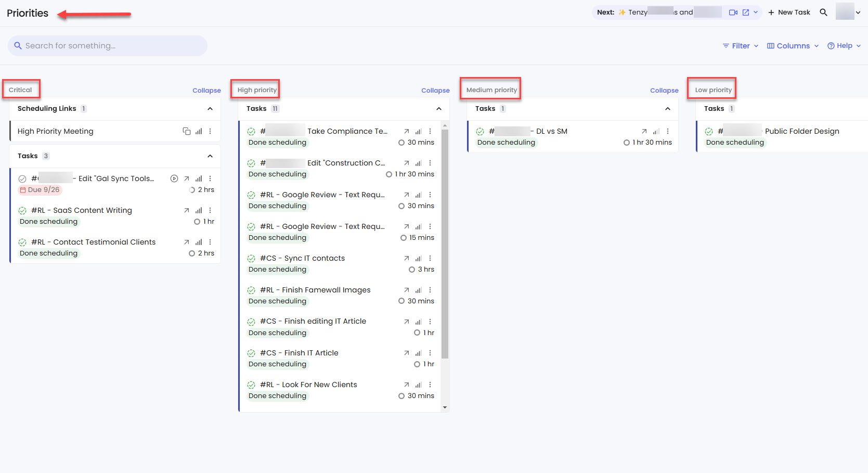This screenshot has width=868, height=473.
Task: Open the Help menu
Action: [x=843, y=46]
